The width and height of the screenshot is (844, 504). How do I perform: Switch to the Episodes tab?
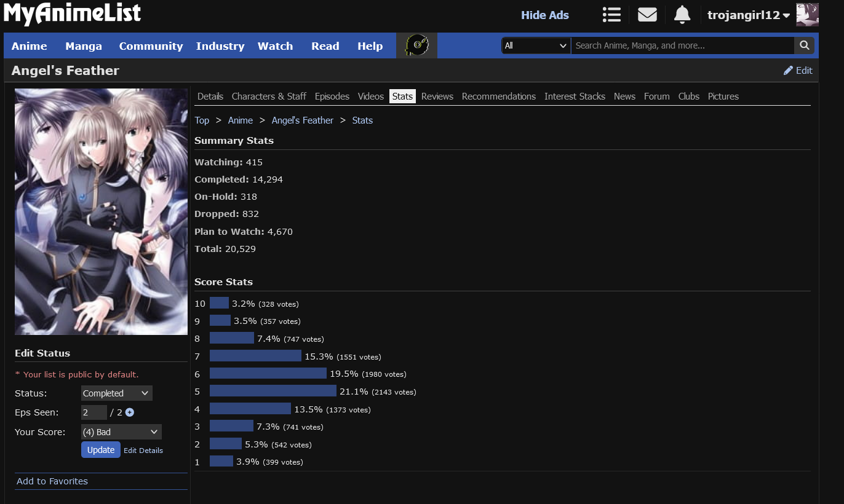(332, 96)
